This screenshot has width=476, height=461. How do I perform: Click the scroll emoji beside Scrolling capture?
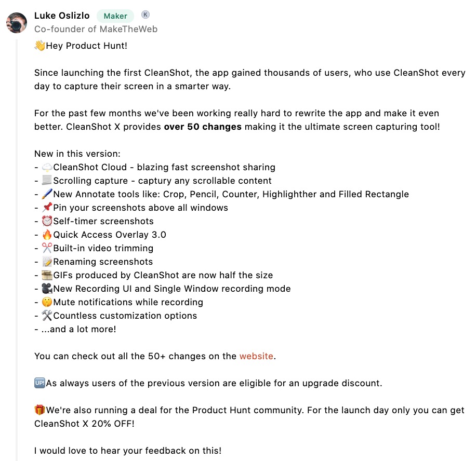click(47, 181)
